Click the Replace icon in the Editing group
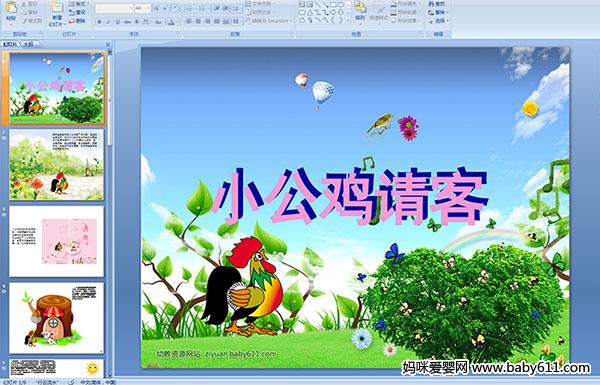The height and width of the screenshot is (385, 600). point(438,12)
